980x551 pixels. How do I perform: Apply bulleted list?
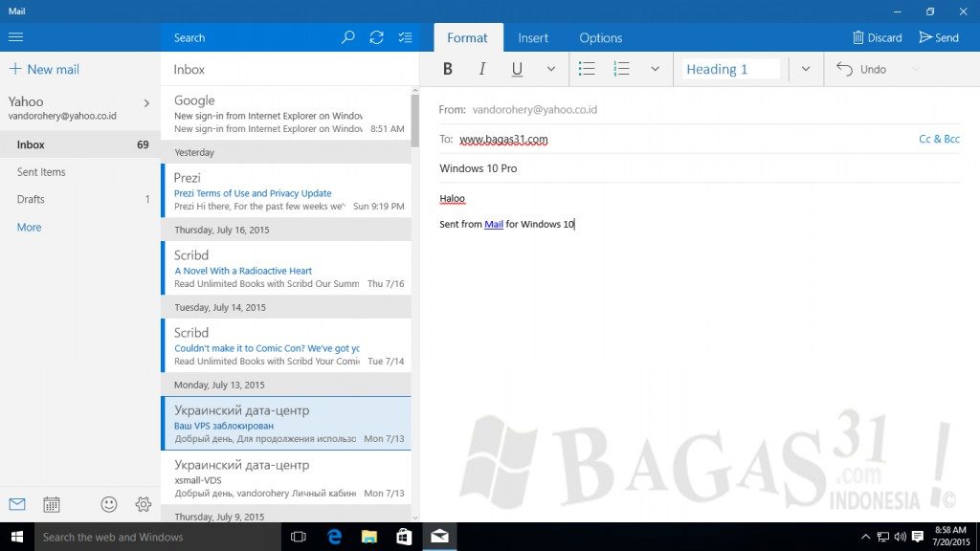(x=587, y=69)
